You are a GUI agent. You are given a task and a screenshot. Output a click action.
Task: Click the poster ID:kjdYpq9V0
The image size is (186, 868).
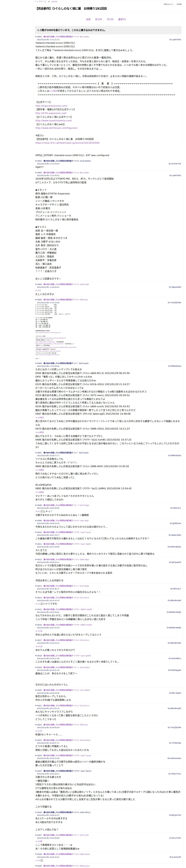(175, 562)
